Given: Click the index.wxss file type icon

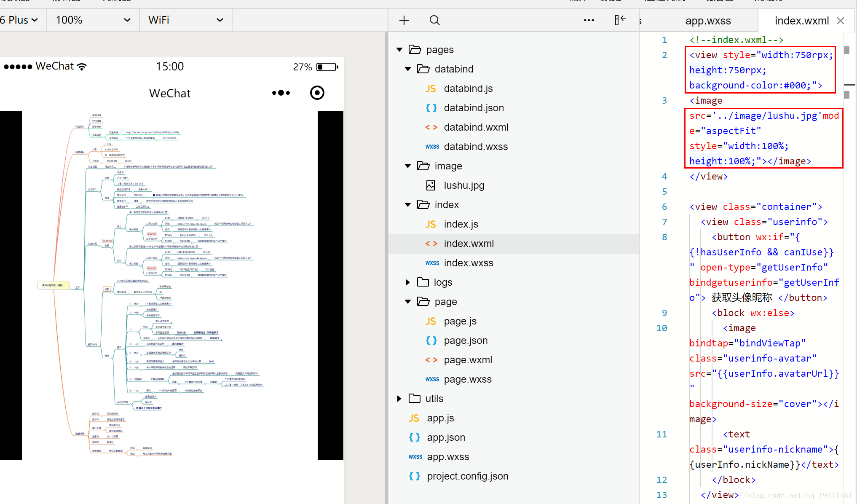Looking at the screenshot, I should pyautogui.click(x=432, y=263).
